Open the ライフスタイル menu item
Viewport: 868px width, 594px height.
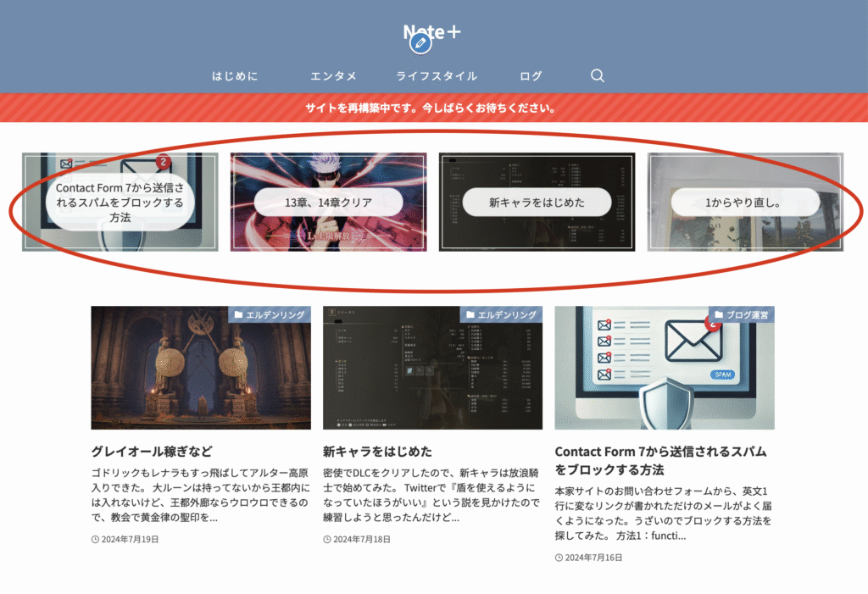pos(437,76)
